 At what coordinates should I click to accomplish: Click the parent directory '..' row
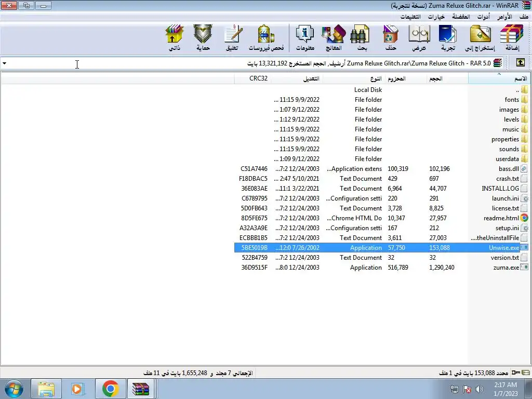point(381,89)
